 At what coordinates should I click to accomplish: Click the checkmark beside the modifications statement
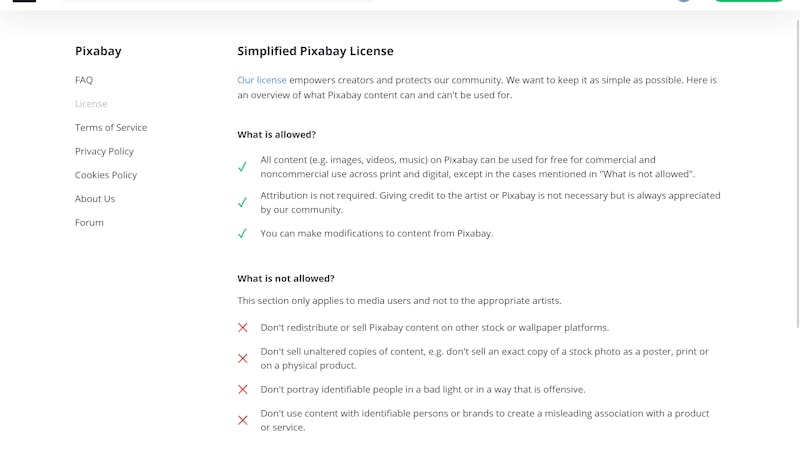click(242, 233)
